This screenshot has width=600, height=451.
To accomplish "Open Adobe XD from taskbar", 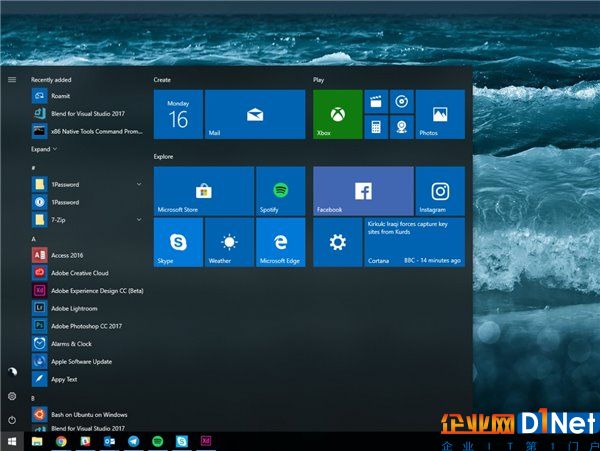I will tap(206, 441).
